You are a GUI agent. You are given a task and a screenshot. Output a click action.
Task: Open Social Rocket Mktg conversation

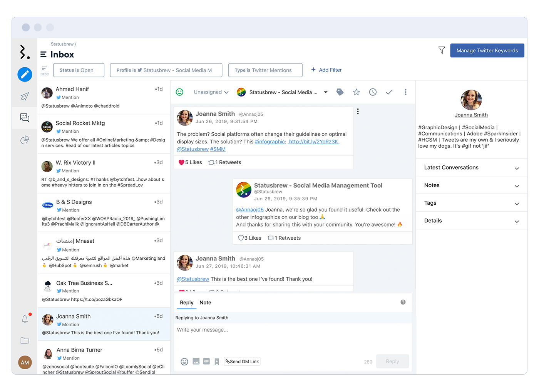104,134
